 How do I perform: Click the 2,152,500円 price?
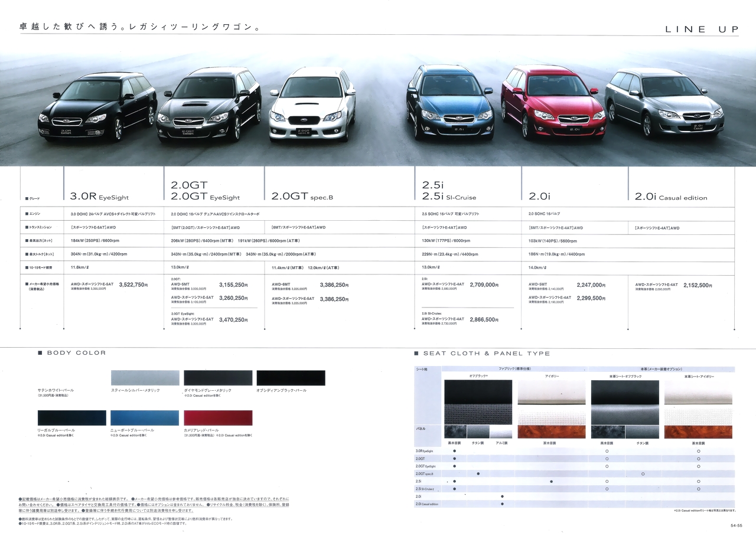tap(698, 285)
